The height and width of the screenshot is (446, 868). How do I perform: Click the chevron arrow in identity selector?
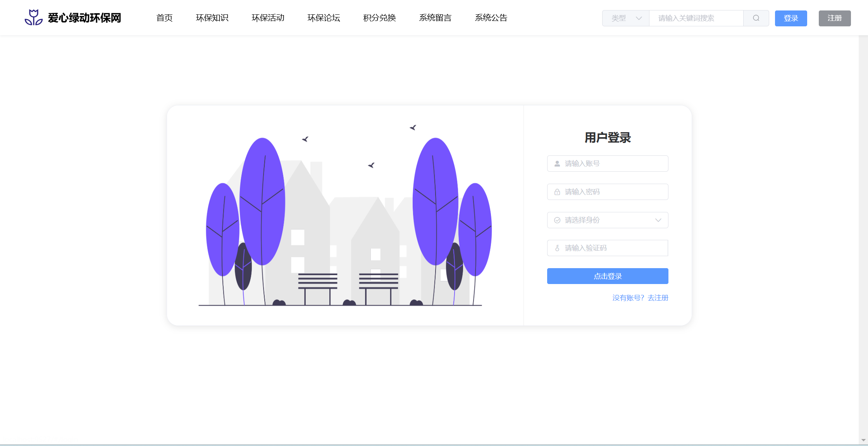pos(658,220)
